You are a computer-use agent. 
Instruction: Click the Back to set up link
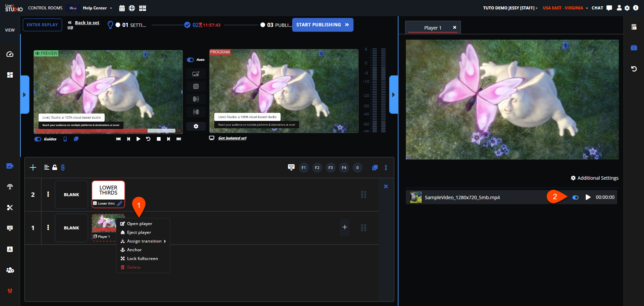84,25
